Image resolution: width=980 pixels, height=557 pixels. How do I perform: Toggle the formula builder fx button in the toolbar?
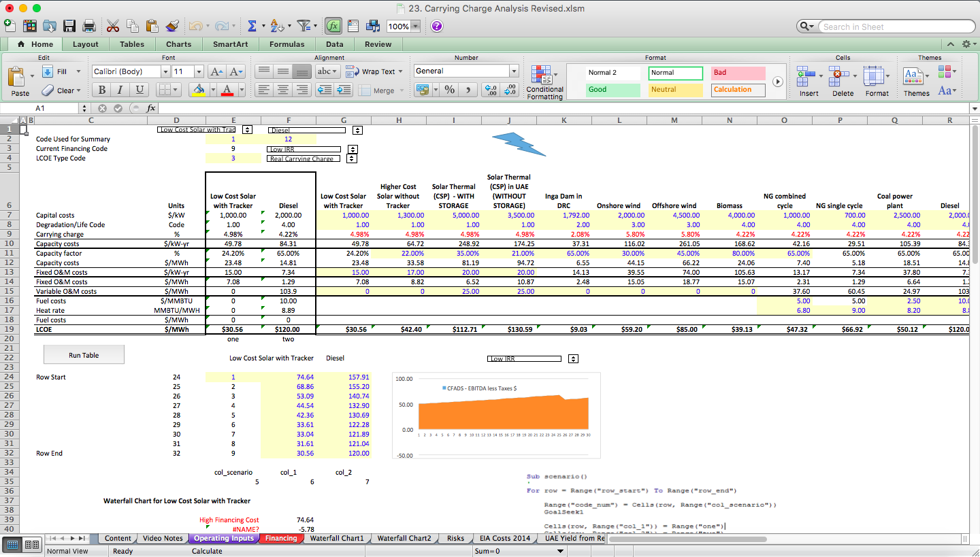click(333, 26)
